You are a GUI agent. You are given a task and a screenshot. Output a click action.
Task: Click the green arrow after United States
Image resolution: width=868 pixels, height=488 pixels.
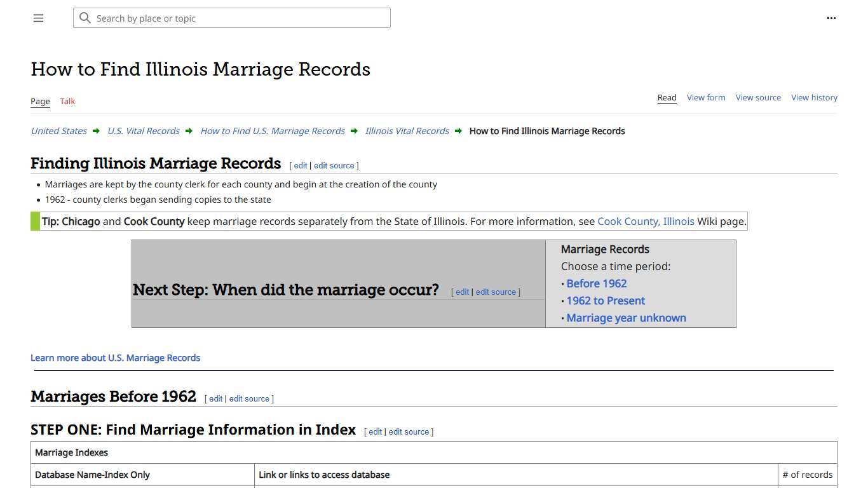point(96,131)
